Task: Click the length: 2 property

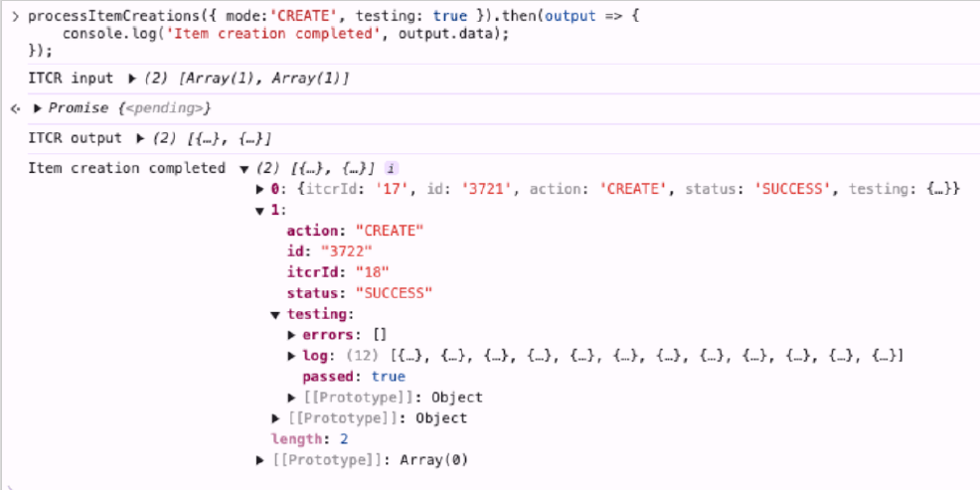Action: coord(309,439)
